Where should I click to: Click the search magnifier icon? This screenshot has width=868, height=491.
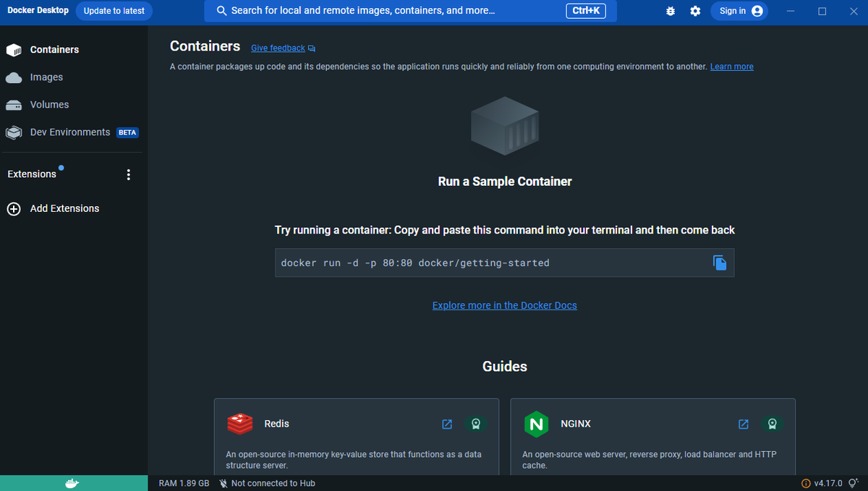pyautogui.click(x=222, y=11)
